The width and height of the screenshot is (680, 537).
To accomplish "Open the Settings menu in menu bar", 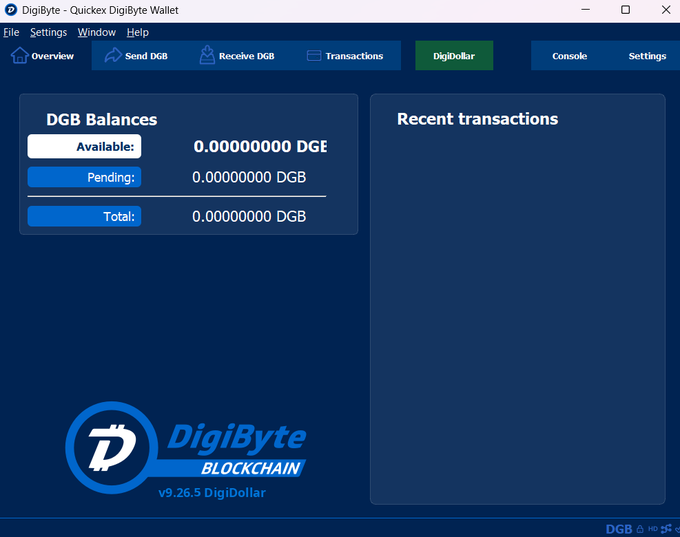I will click(x=49, y=32).
